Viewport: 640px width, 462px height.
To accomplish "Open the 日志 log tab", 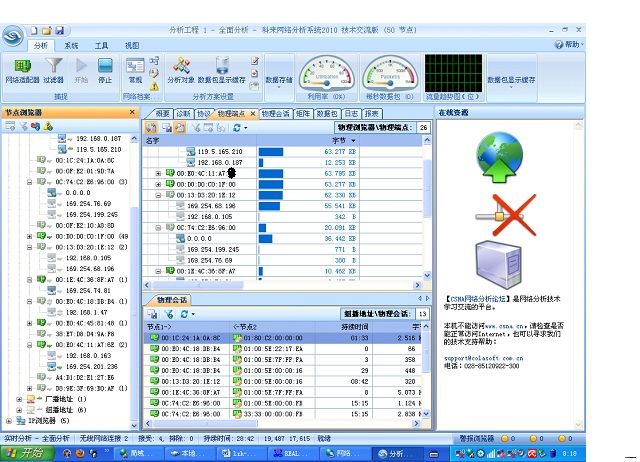I will [x=351, y=113].
